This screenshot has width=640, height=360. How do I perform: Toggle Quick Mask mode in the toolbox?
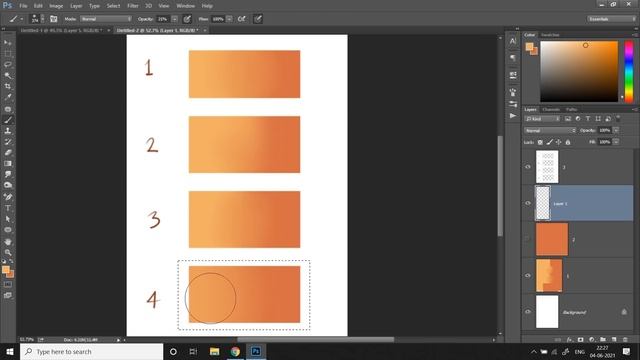(8, 284)
